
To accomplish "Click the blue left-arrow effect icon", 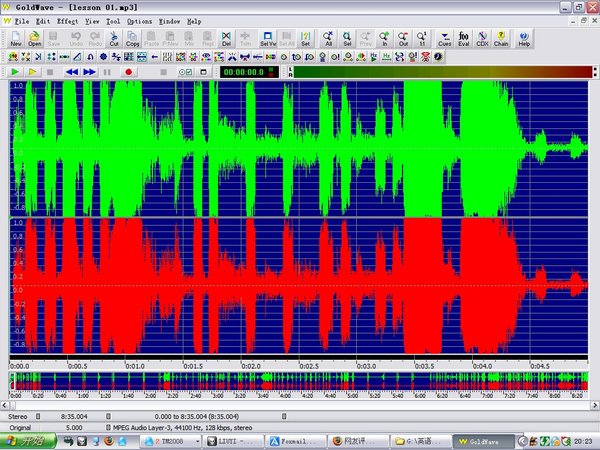I will tap(155, 57).
